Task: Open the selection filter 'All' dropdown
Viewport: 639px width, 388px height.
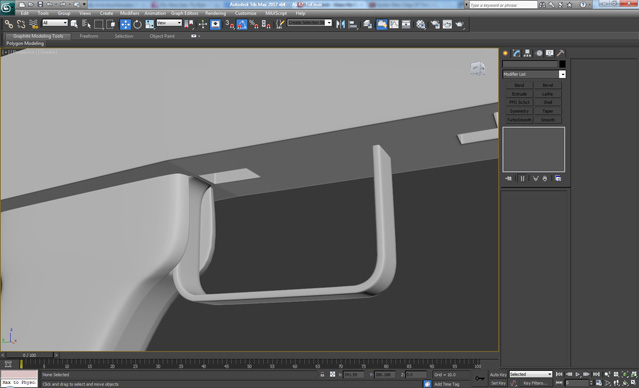Action: (x=55, y=23)
